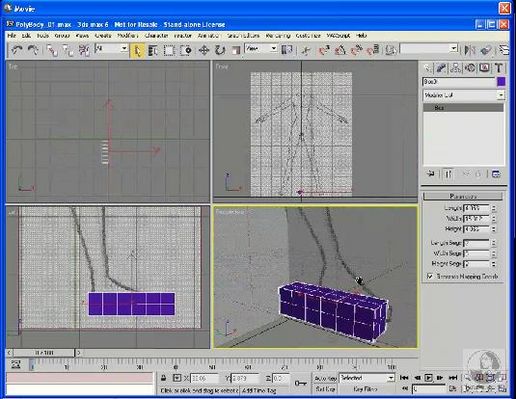Choose the Rectangular Selection Region icon

169,51
